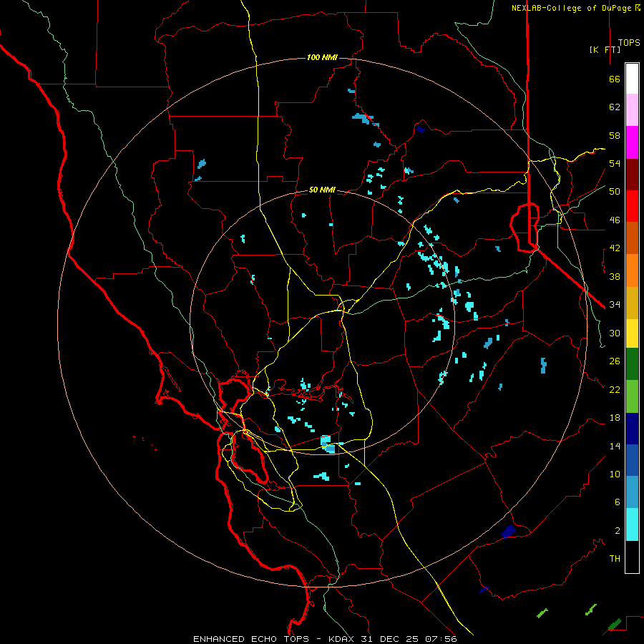Click the bright red legend swatch
Screen dimensions: 644x644
[632, 206]
